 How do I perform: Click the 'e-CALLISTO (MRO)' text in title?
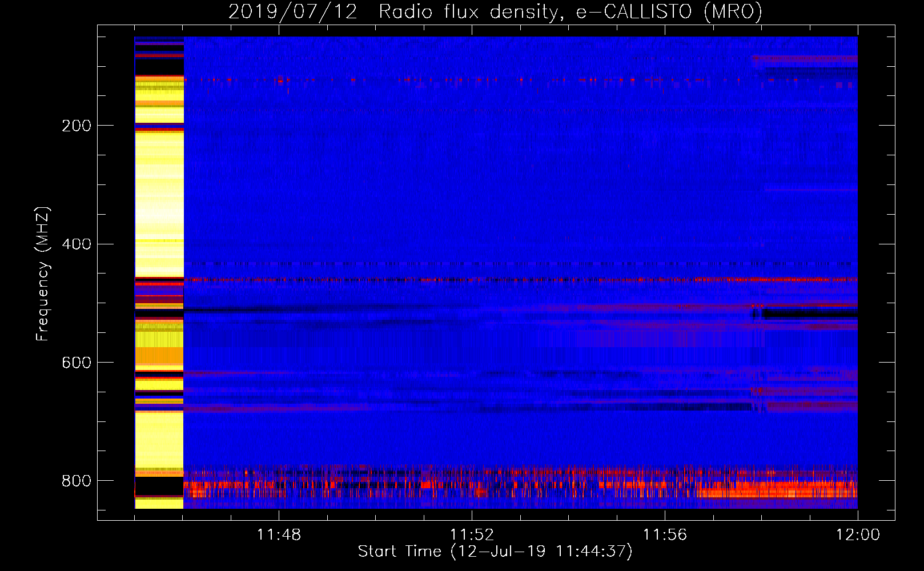[x=669, y=11]
